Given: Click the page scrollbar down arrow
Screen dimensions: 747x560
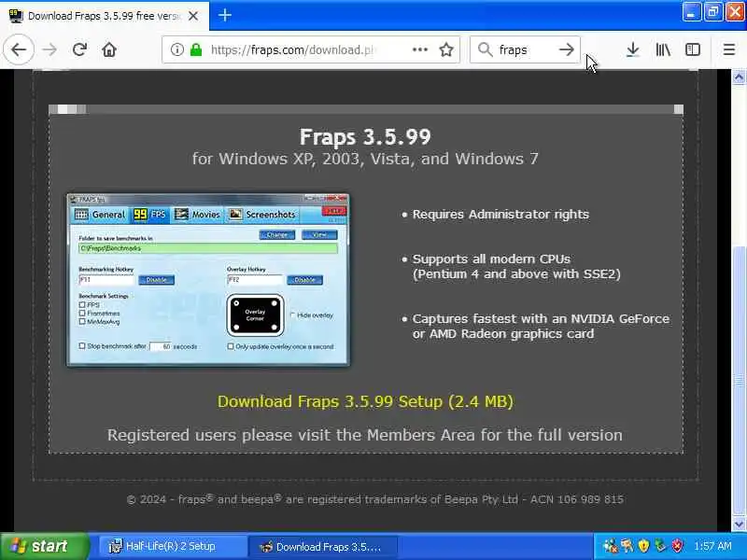Looking at the screenshot, I should coord(739,525).
